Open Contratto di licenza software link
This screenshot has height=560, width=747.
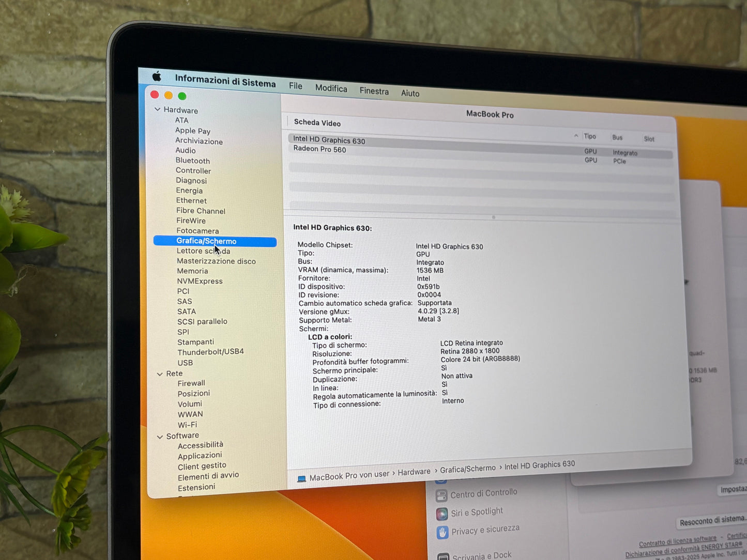[678, 541]
